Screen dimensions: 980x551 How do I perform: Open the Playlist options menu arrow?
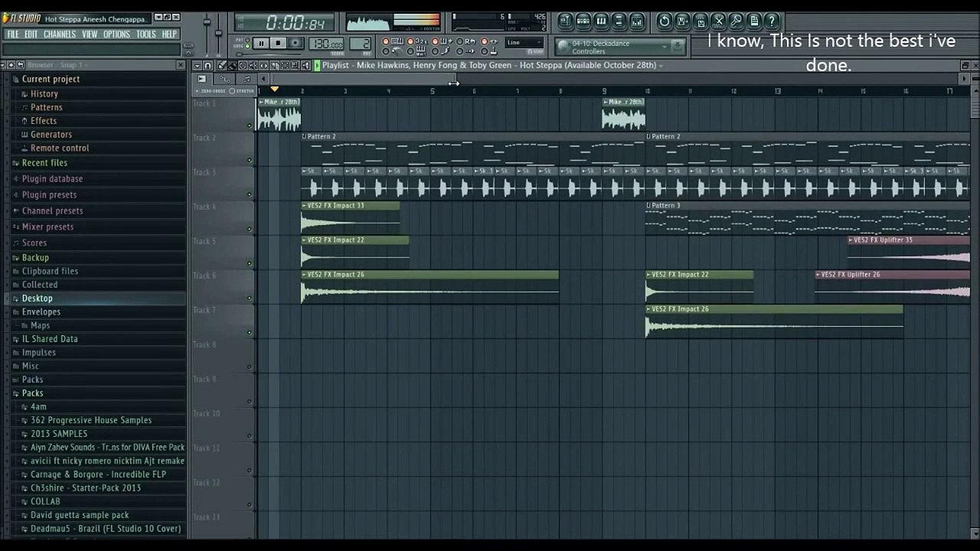tap(197, 66)
